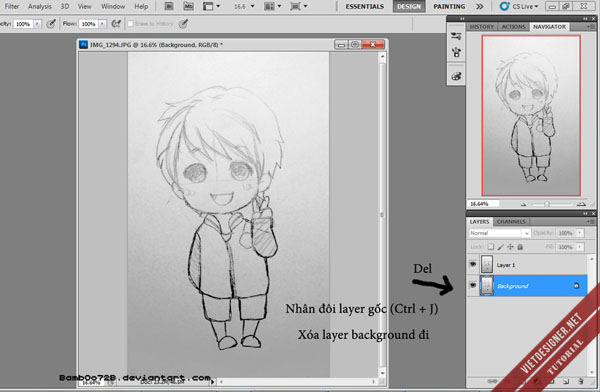Screen dimensions: 600x392
Task: Click document window scroll down arrow
Action: point(382,372)
